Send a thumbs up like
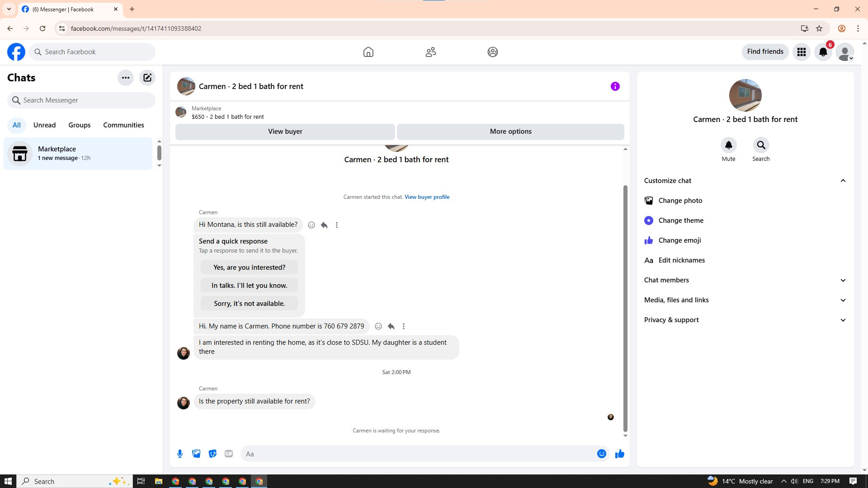Screen dimensions: 868x488 (x=619, y=454)
